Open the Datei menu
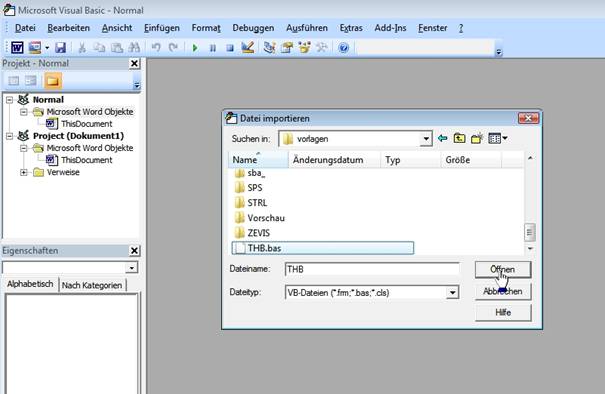 25,28
